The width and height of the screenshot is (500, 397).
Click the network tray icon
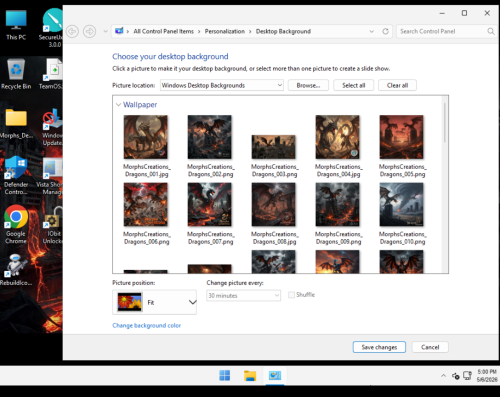point(467,376)
